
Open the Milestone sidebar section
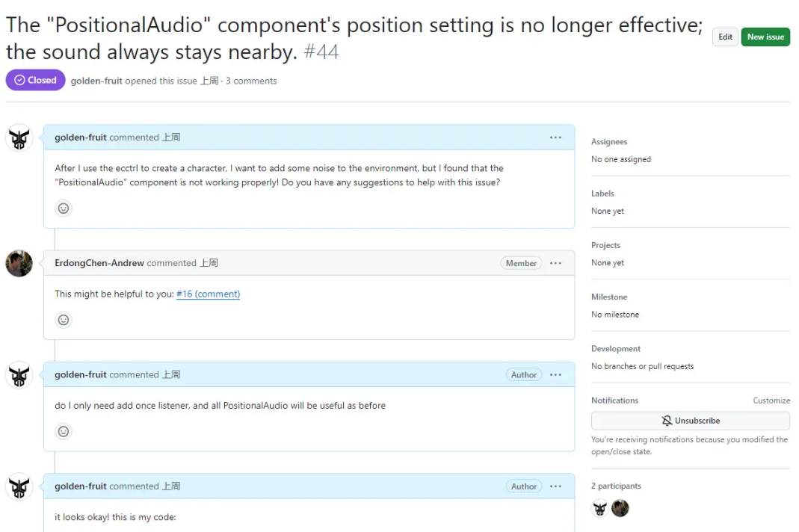tap(609, 297)
